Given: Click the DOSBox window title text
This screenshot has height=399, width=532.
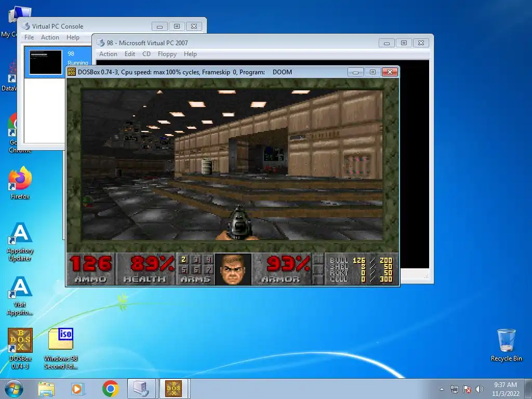Looking at the screenshot, I should (184, 72).
